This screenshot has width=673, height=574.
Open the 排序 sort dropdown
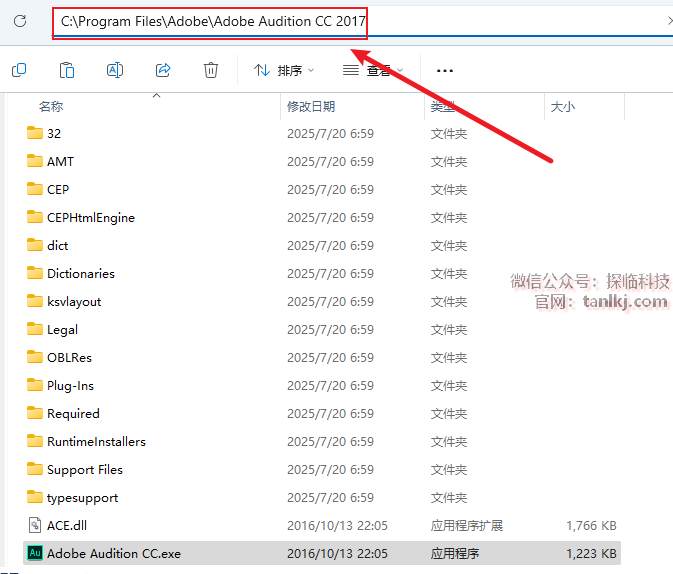(284, 70)
